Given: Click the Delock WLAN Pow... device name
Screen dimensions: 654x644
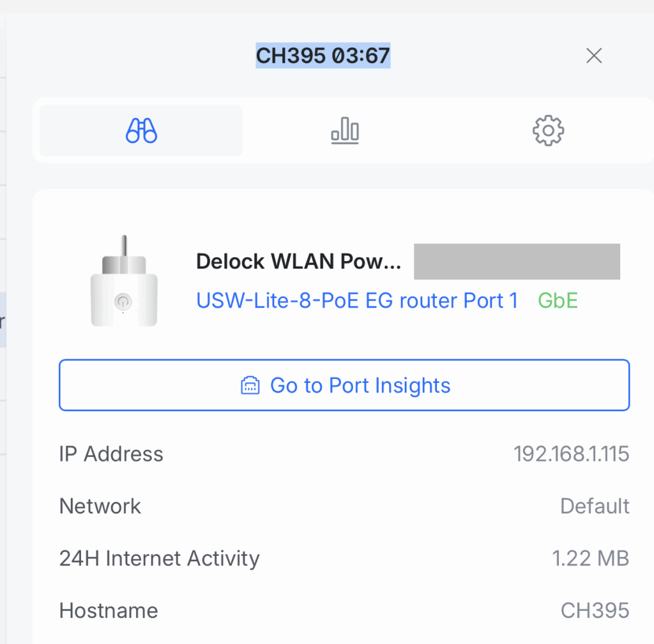Looking at the screenshot, I should coord(298,262).
